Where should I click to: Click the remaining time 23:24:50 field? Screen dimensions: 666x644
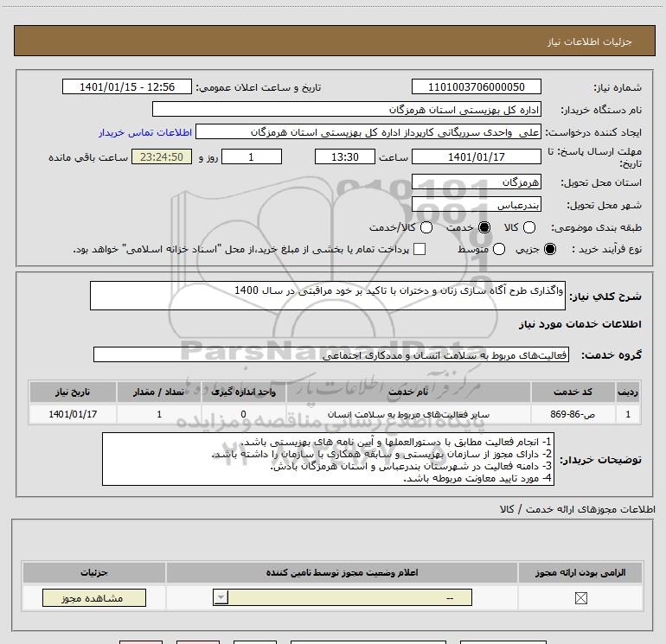pyautogui.click(x=162, y=157)
